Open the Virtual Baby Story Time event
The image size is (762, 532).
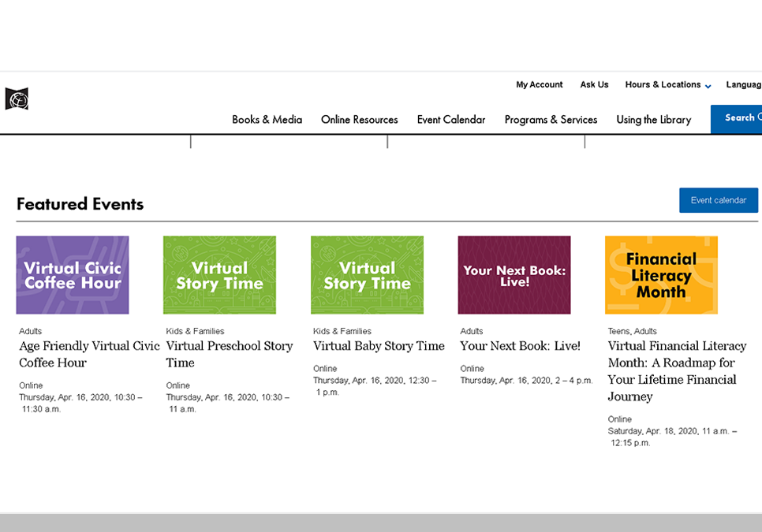(x=379, y=345)
